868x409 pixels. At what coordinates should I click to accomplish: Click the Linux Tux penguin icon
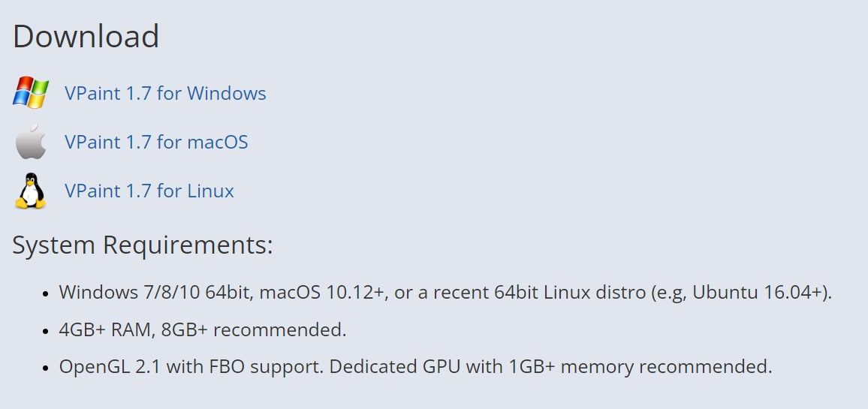point(31,191)
